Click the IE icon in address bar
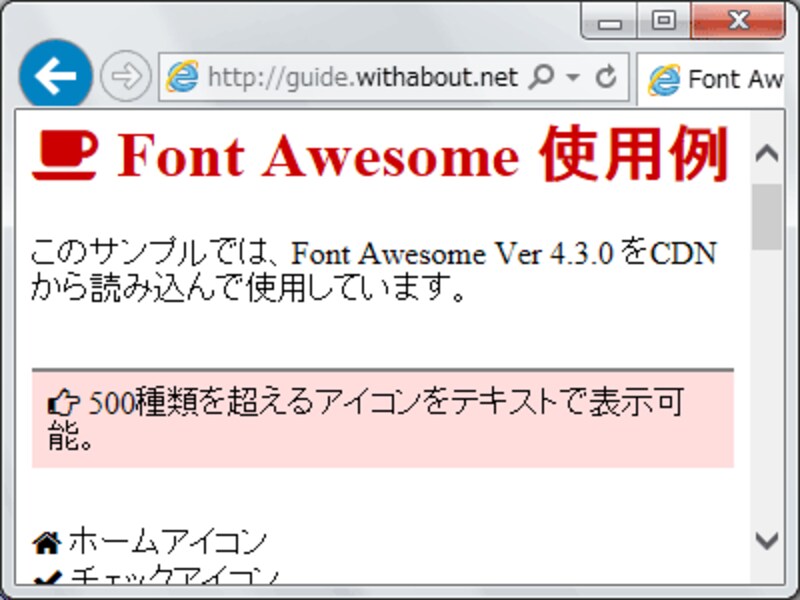800x600 pixels. pyautogui.click(x=182, y=77)
